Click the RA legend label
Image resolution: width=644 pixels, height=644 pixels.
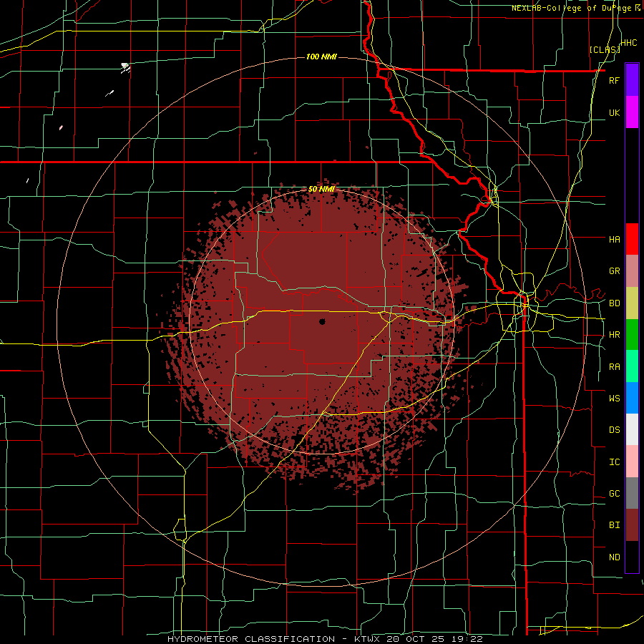coord(614,366)
